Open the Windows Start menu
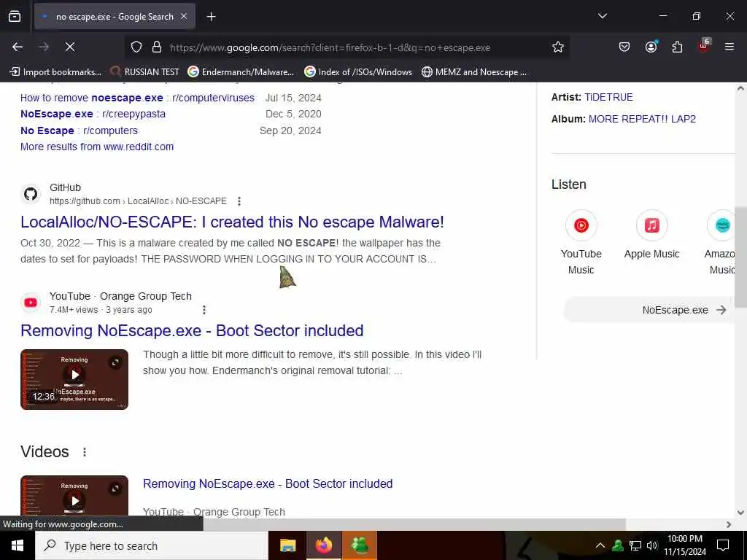 click(18, 545)
